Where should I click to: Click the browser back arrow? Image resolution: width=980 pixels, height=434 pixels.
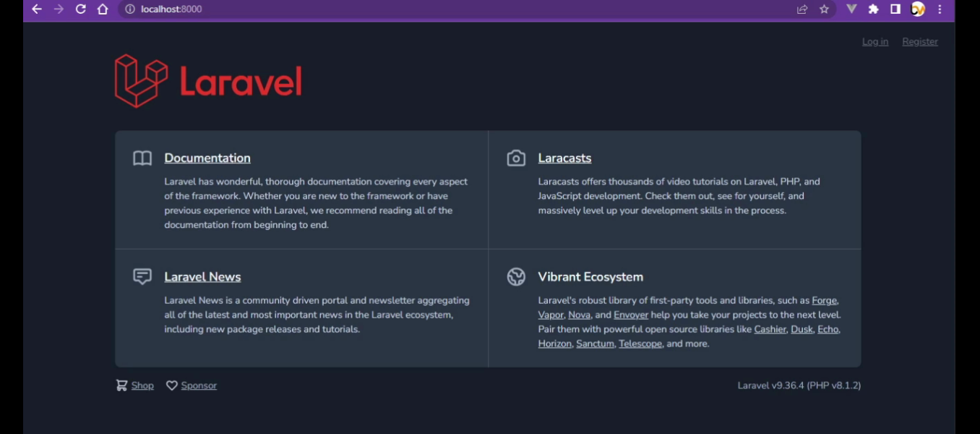click(x=37, y=9)
